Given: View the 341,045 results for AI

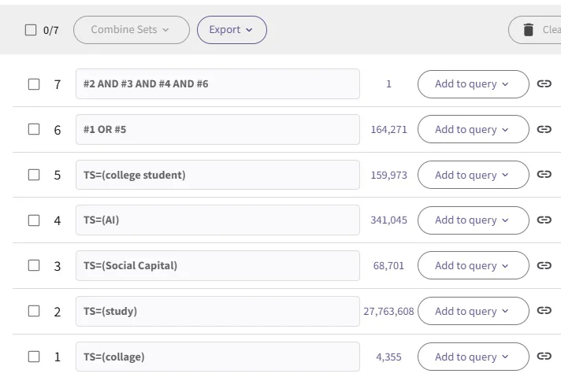Looking at the screenshot, I should [x=389, y=220].
